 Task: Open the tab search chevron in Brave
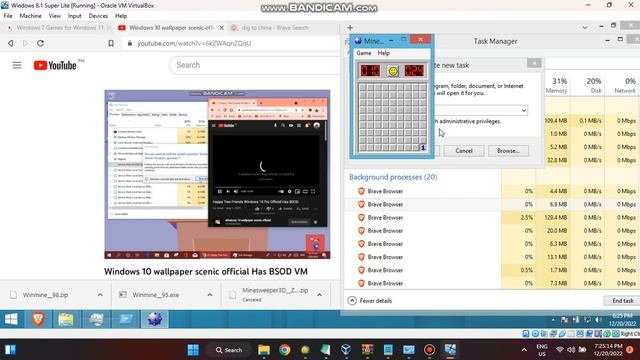pos(585,28)
